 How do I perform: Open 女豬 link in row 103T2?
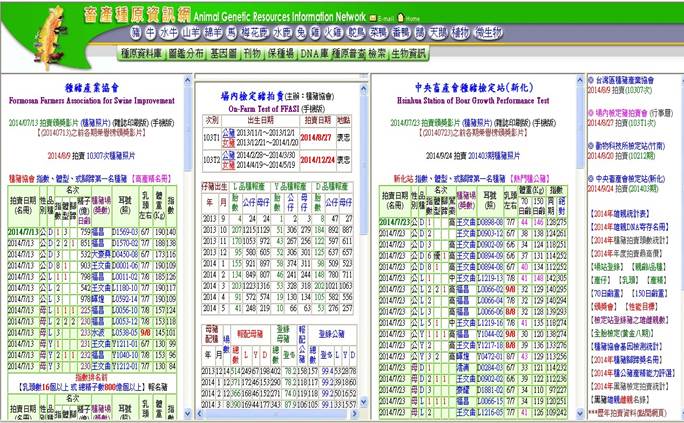tap(229, 165)
